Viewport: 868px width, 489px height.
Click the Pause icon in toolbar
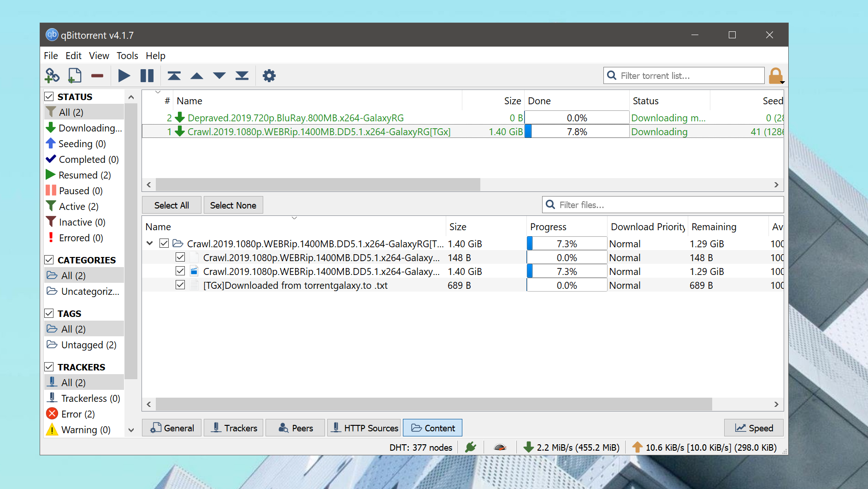click(x=147, y=76)
